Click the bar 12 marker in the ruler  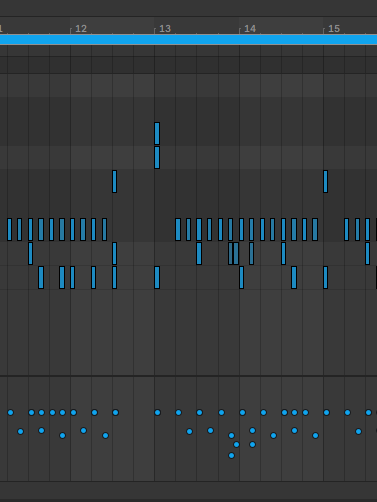(81, 29)
